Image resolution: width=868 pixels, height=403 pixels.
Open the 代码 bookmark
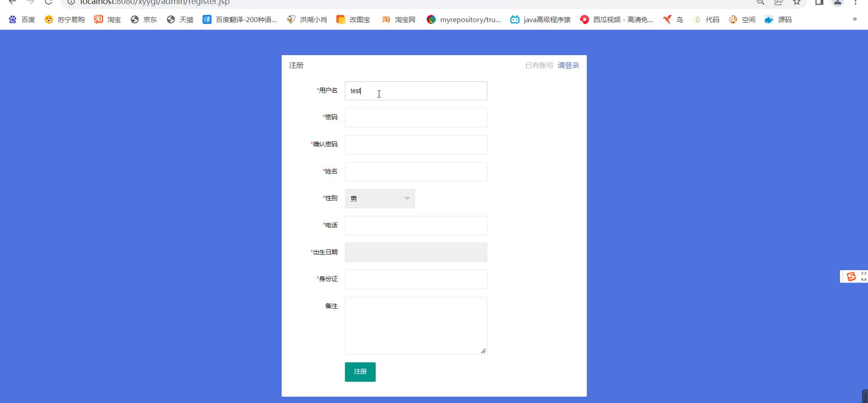click(706, 19)
